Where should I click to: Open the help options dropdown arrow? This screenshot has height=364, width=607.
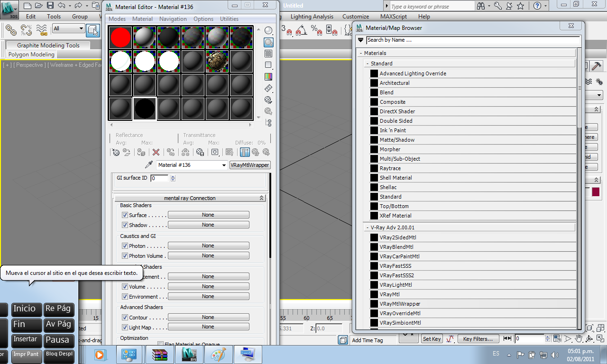tap(545, 6)
